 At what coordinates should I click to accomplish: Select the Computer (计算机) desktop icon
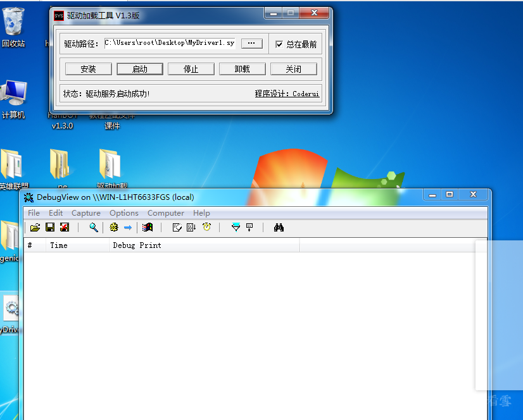(13, 99)
